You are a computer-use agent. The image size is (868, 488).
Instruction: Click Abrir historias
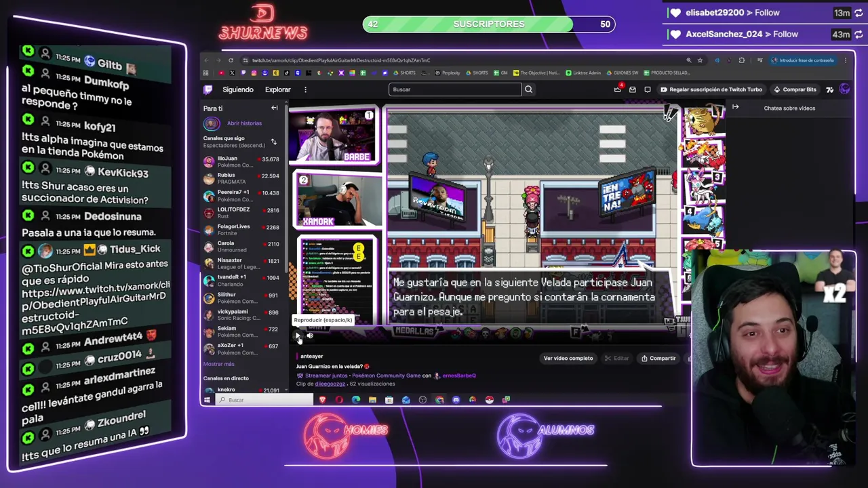pyautogui.click(x=244, y=123)
